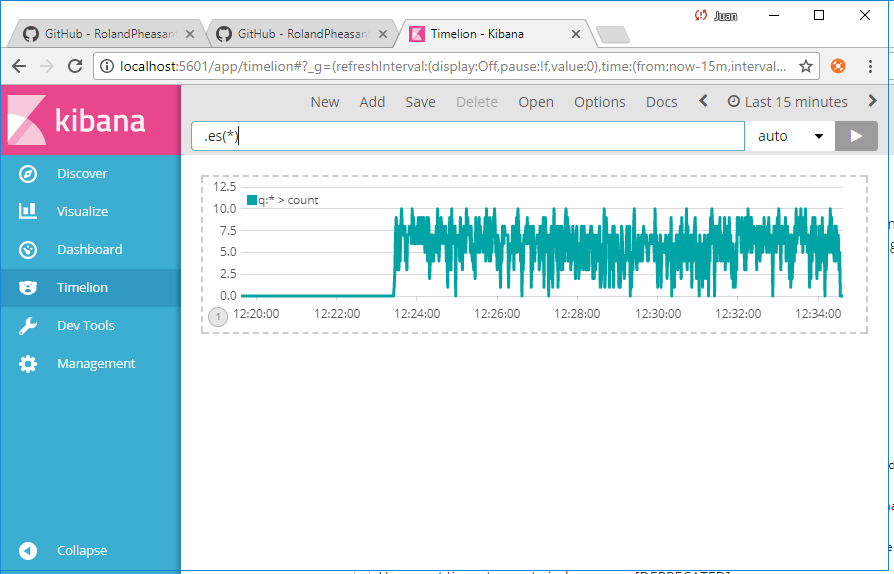Go forward in browser history

47,67
